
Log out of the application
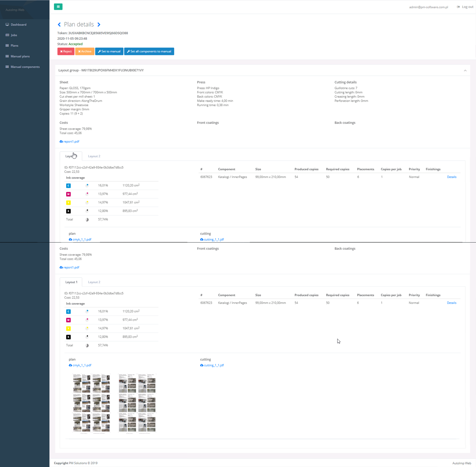(x=465, y=7)
